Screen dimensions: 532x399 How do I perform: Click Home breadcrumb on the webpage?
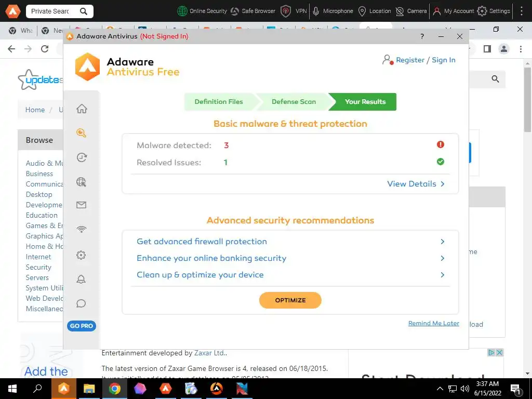pos(35,110)
